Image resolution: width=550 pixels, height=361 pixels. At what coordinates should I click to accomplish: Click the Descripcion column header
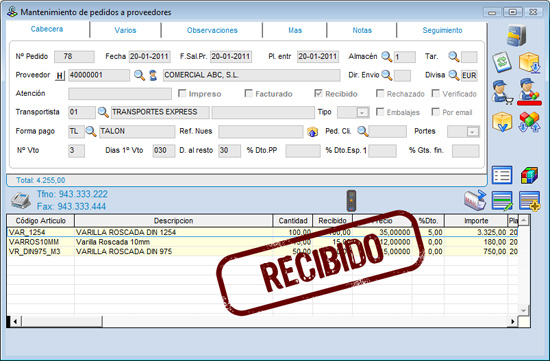[x=173, y=221]
